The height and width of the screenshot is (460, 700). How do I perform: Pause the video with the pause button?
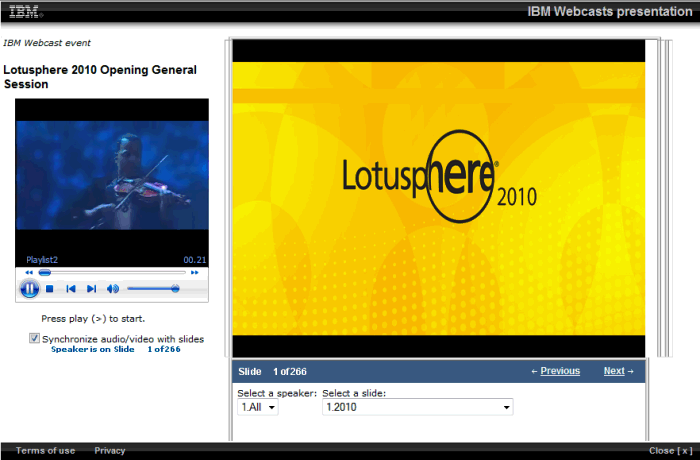29,289
